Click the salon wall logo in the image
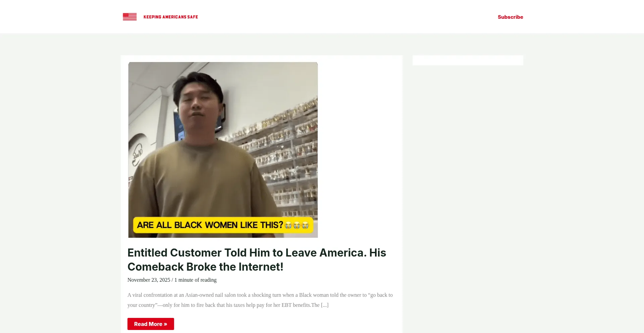 [x=138, y=155]
